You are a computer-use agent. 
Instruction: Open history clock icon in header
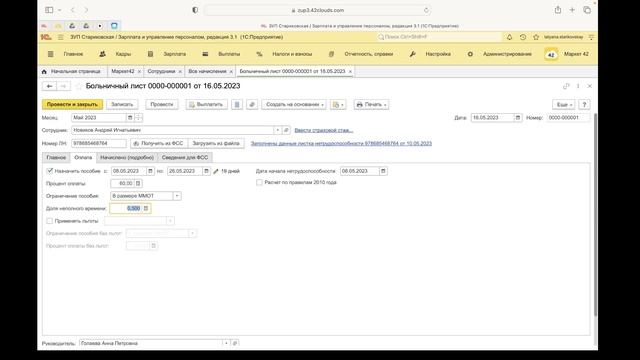click(523, 37)
